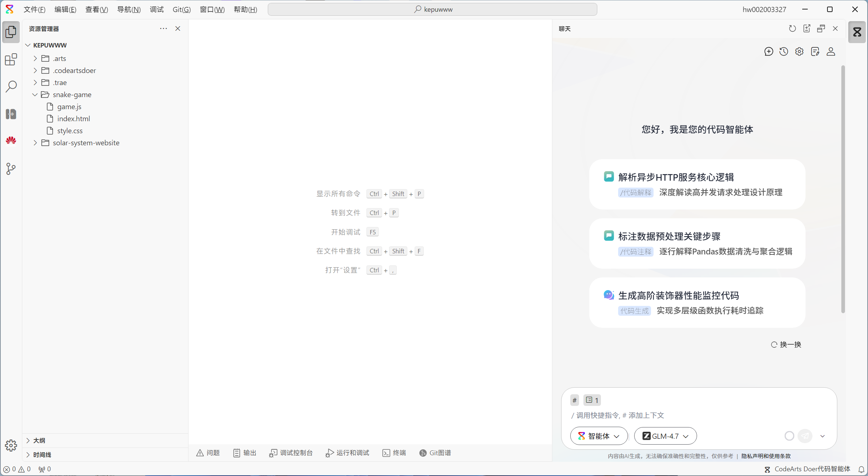868x476 pixels.
Task: Click 换一换 to refresh suggestions
Action: [786, 344]
